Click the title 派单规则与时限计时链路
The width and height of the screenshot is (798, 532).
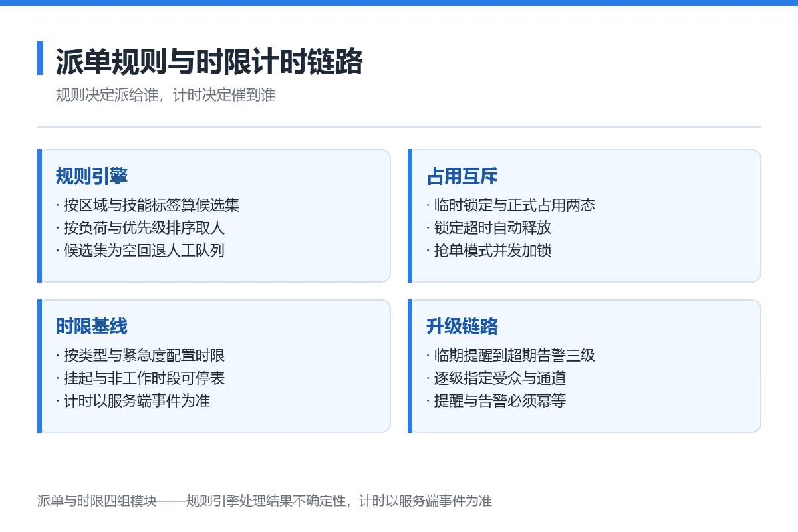coord(209,62)
